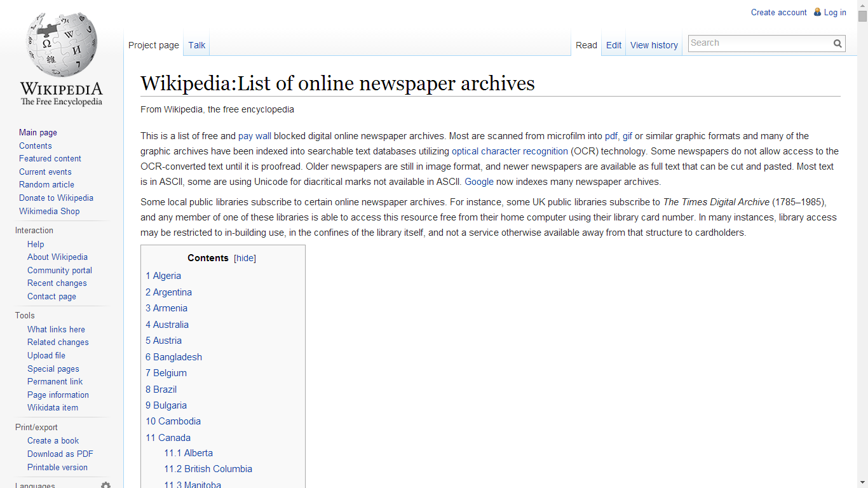Switch to the Talk tab
This screenshot has height=488, width=868.
click(196, 44)
